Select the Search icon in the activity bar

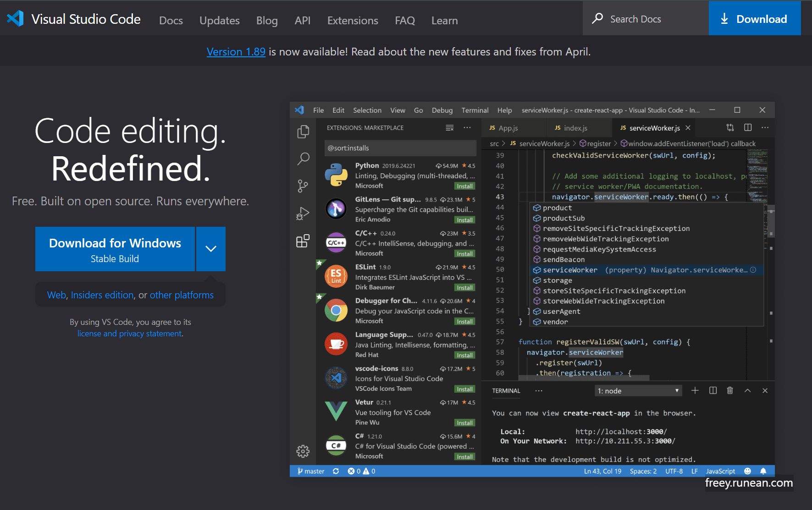coord(303,159)
